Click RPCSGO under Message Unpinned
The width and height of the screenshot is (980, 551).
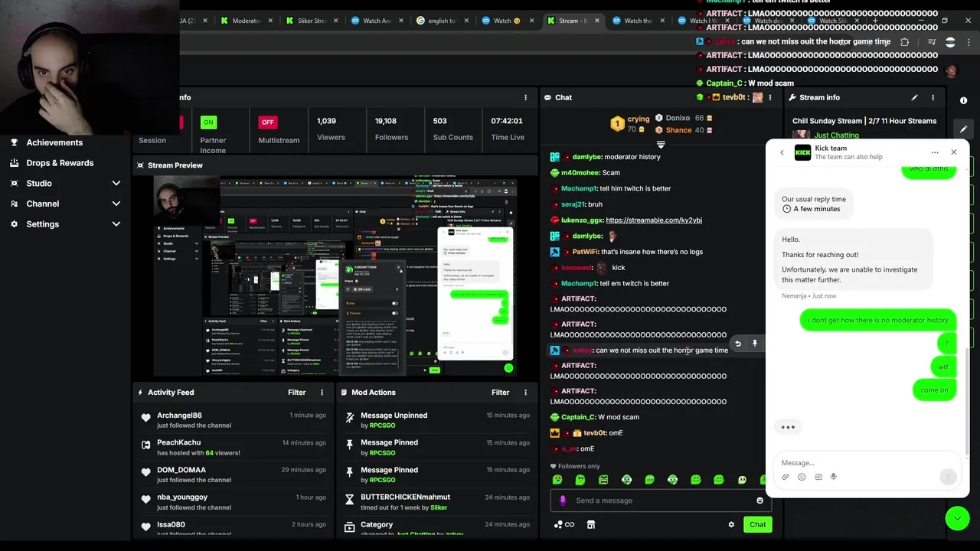pos(382,425)
